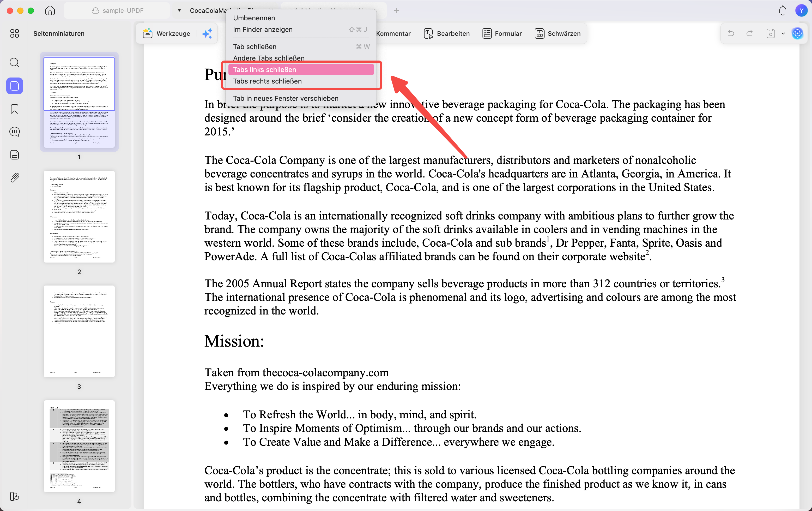The image size is (812, 511).
Task: Choose Tab in neues Fenster verschieben
Action: 301,98
